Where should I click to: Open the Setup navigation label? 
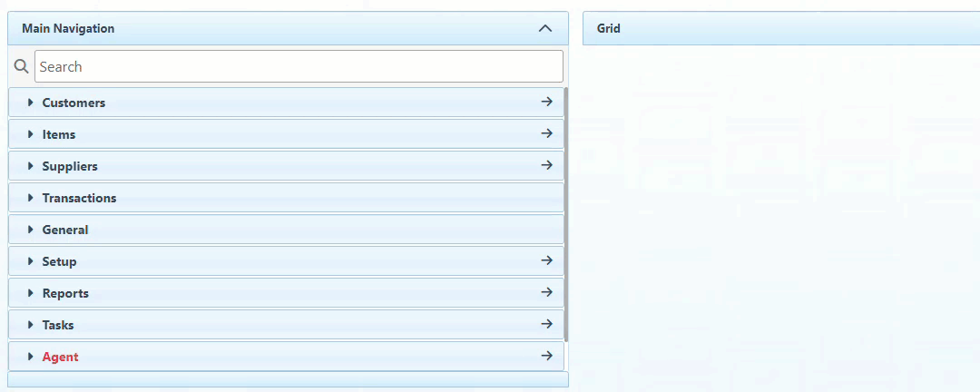[59, 261]
